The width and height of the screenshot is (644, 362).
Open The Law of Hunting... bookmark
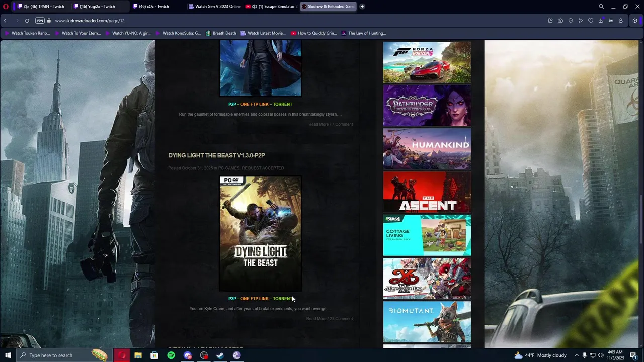[364, 33]
